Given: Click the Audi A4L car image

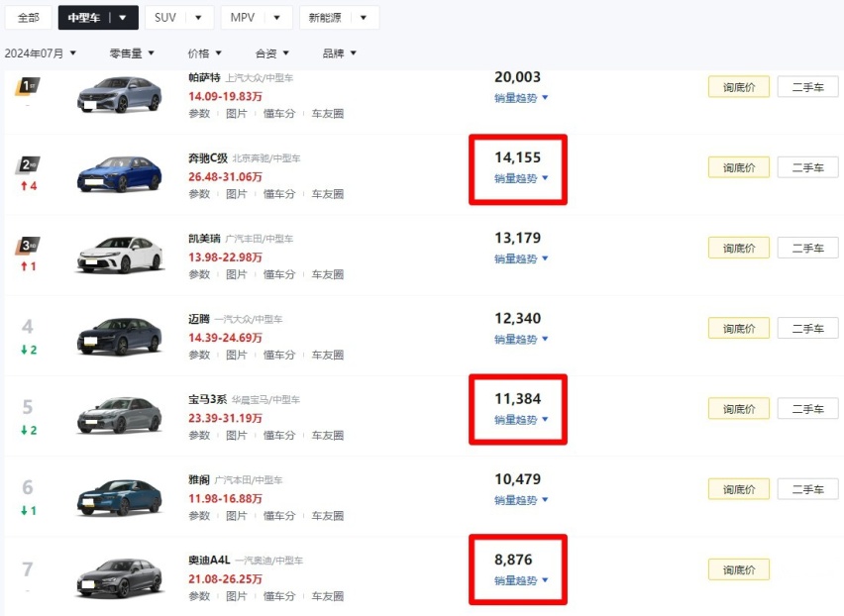Looking at the screenshot, I should click(119, 576).
